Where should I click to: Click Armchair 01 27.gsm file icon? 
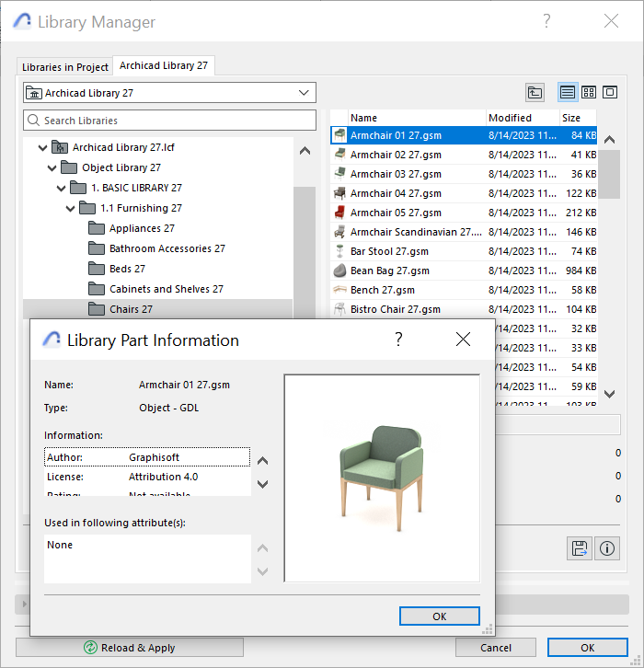(339, 135)
